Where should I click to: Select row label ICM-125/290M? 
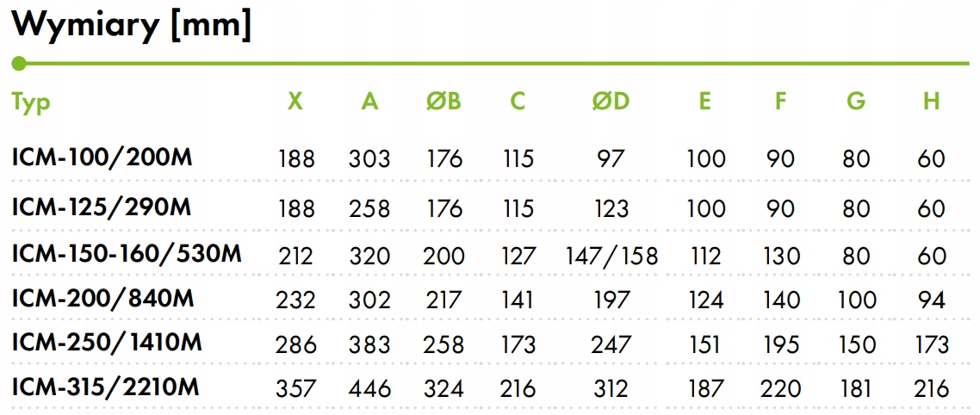(102, 207)
